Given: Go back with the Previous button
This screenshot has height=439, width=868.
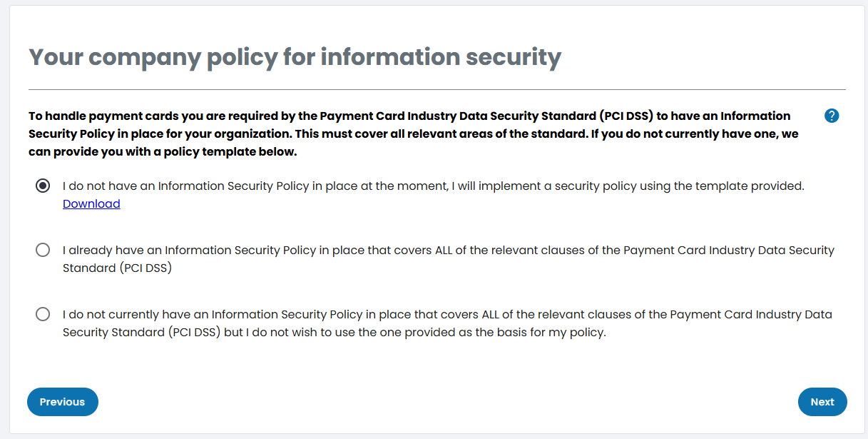Looking at the screenshot, I should tap(62, 402).
